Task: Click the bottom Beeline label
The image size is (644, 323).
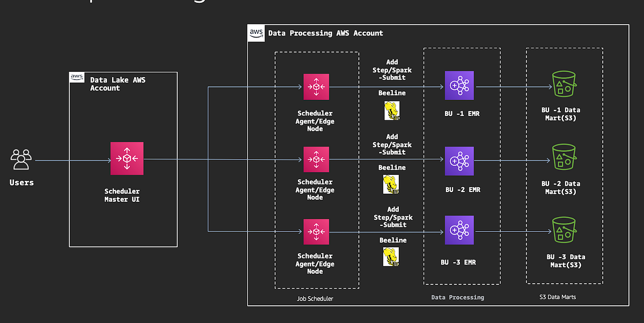Action: (x=393, y=240)
